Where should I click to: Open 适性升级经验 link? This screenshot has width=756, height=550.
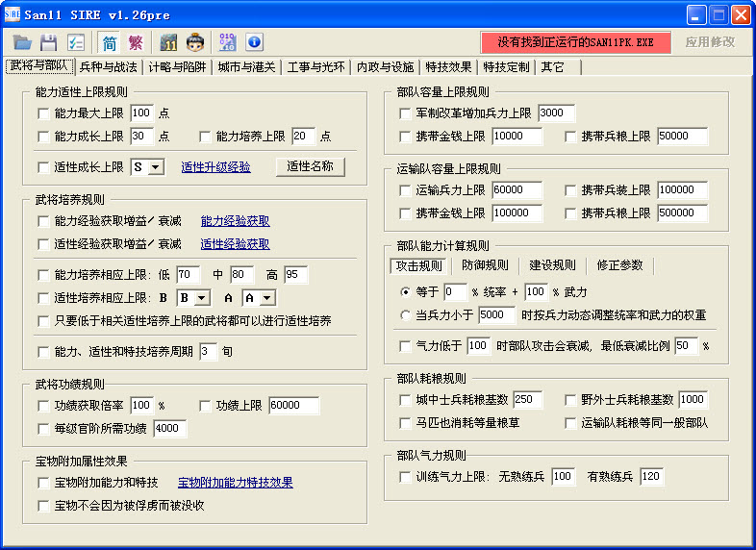[x=216, y=167]
